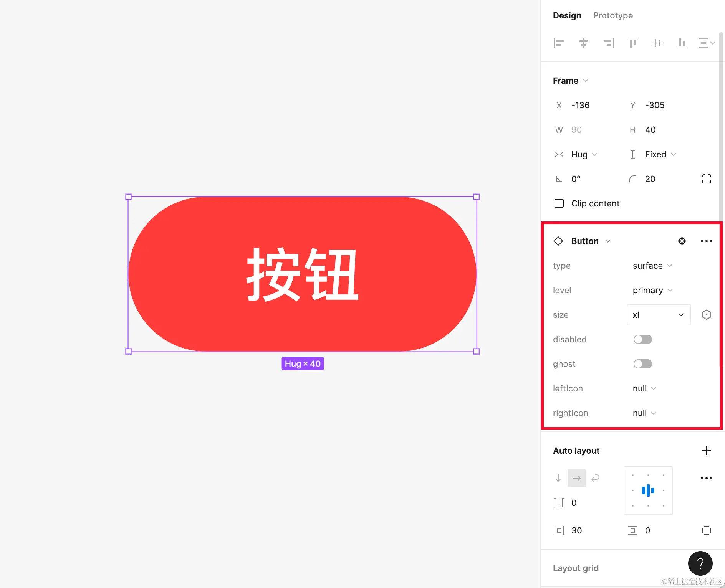Open the leftIcon null dropdown
The height and width of the screenshot is (588, 725).
(644, 388)
